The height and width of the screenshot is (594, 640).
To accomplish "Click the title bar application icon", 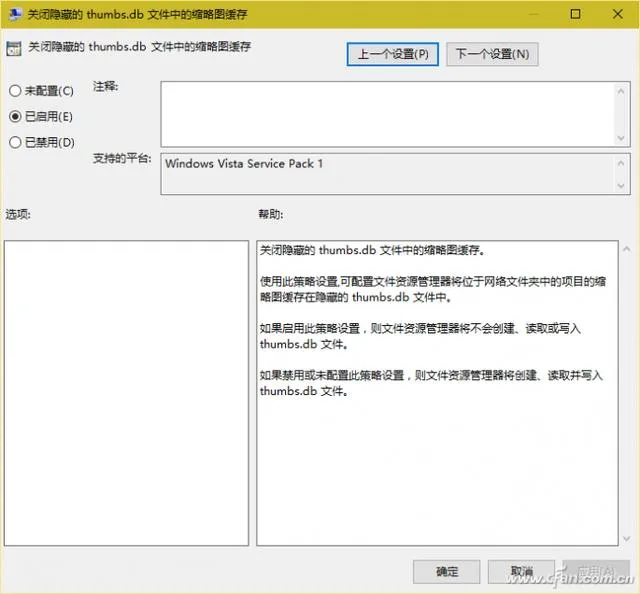I will [x=15, y=14].
